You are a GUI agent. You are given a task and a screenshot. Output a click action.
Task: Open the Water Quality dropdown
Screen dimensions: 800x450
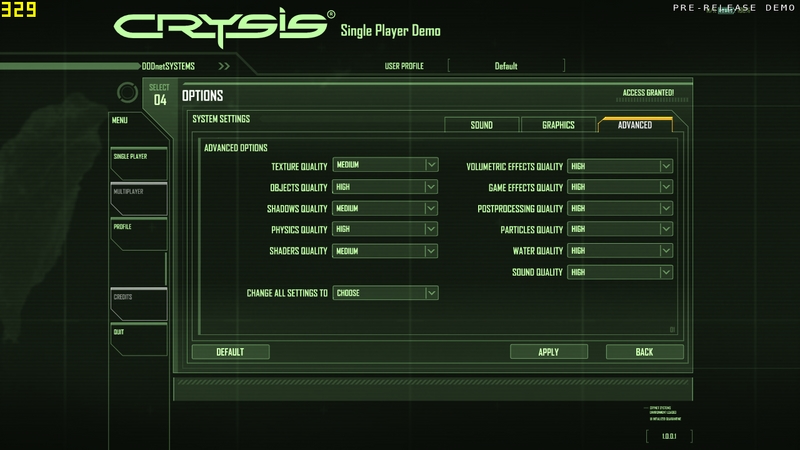(x=620, y=251)
